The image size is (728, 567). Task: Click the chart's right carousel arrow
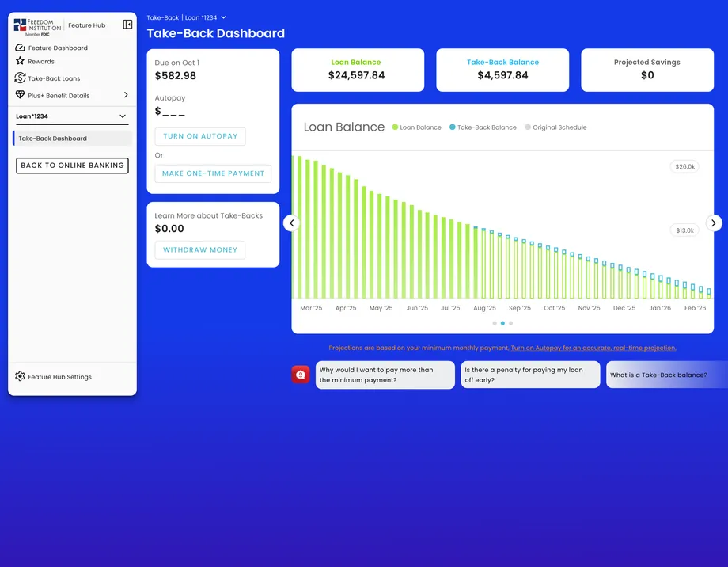714,223
